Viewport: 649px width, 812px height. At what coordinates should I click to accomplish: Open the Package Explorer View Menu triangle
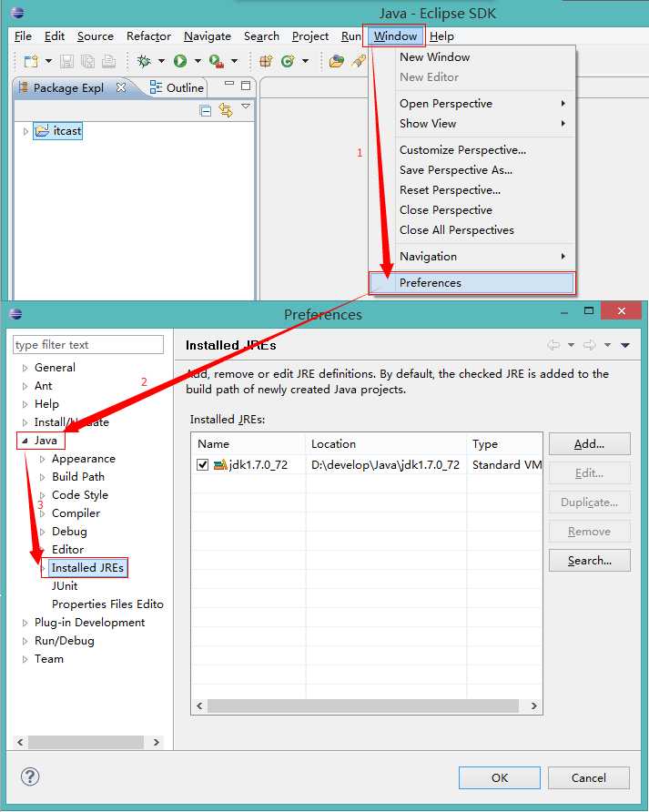246,107
